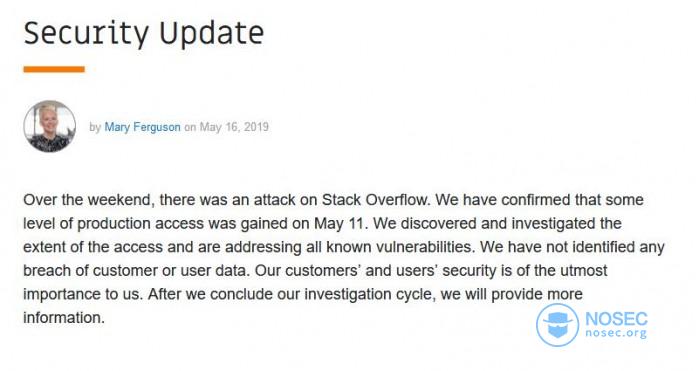The width and height of the screenshot is (700, 371).
Task: Click the phrase "May 11" in the paragraph
Action: point(340,223)
